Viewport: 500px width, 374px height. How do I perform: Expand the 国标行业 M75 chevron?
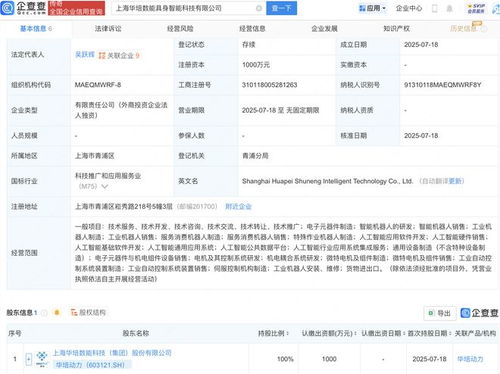tap(105, 186)
